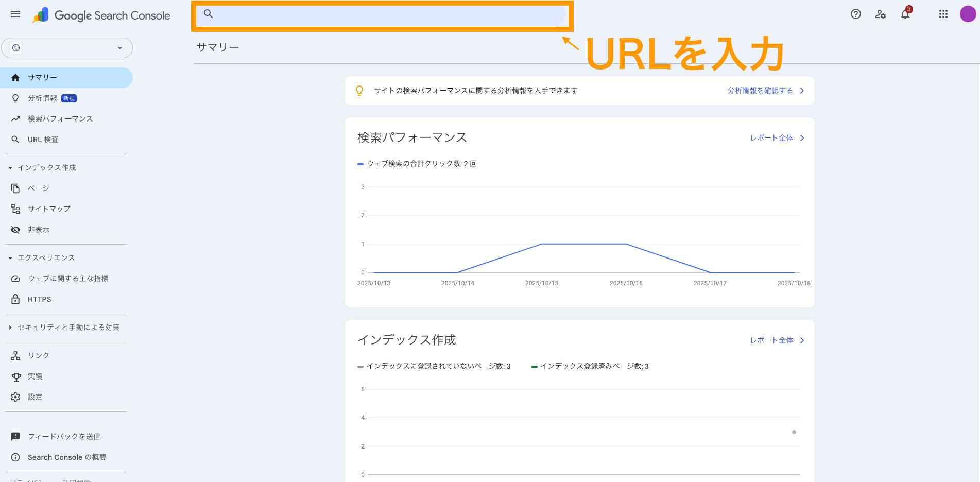The image size is (980, 482).
Task: Click the lightbulb icon beside 分析情報 in the sidebar
Action: click(15, 98)
